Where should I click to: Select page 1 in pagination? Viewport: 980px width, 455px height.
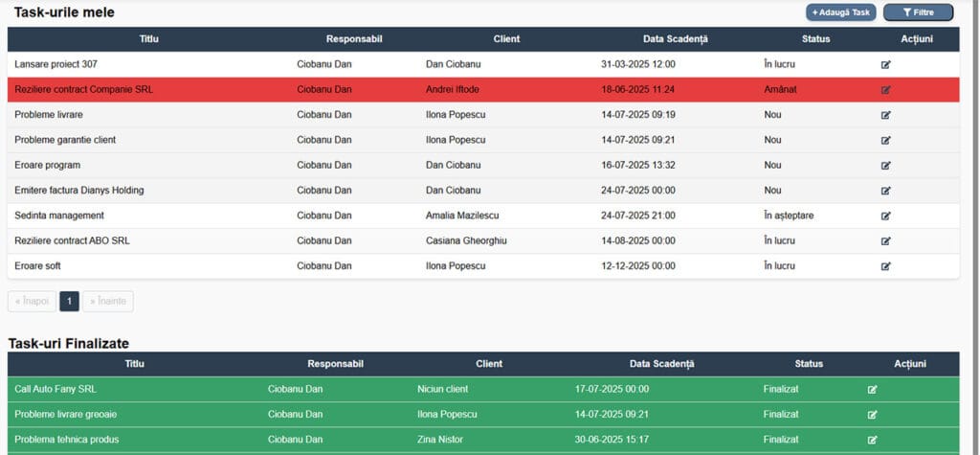69,301
